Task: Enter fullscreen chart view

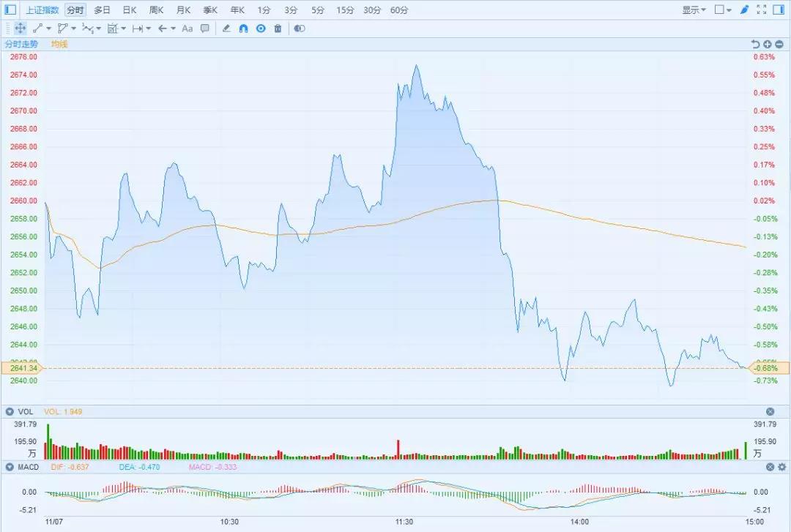Action: point(762,9)
